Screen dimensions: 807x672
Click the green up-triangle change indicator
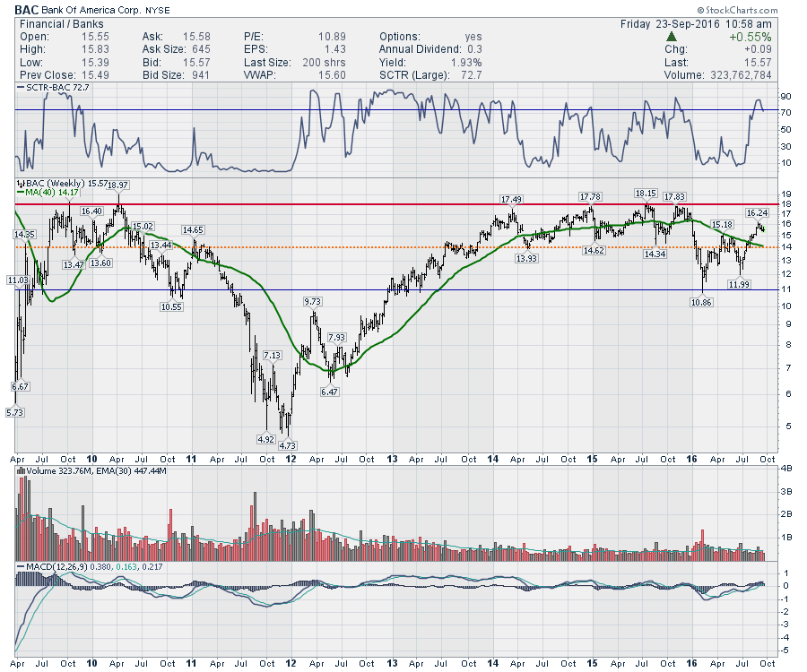coord(671,37)
